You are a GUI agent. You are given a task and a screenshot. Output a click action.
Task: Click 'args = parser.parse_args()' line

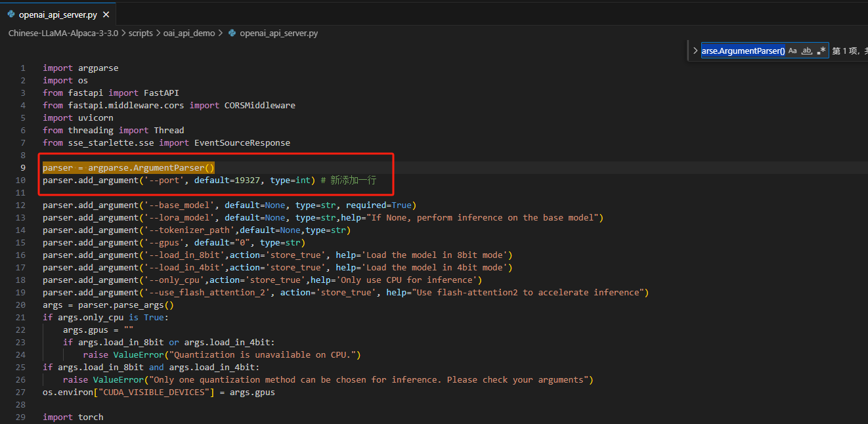pos(108,305)
